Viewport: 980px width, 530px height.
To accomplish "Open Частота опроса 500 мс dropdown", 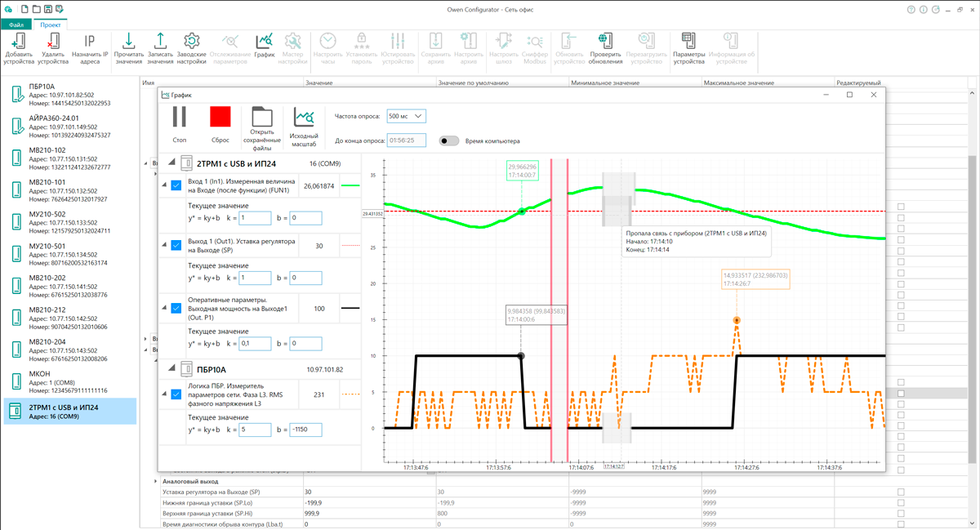I will click(x=406, y=117).
